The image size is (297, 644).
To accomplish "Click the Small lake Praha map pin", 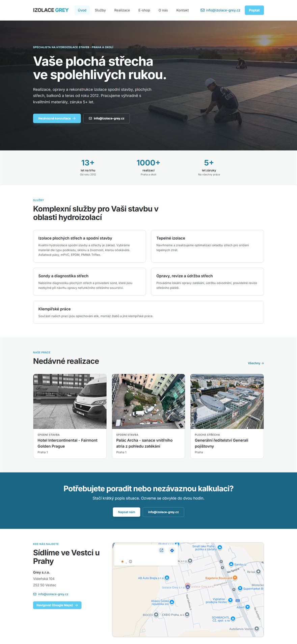I will (220, 547).
